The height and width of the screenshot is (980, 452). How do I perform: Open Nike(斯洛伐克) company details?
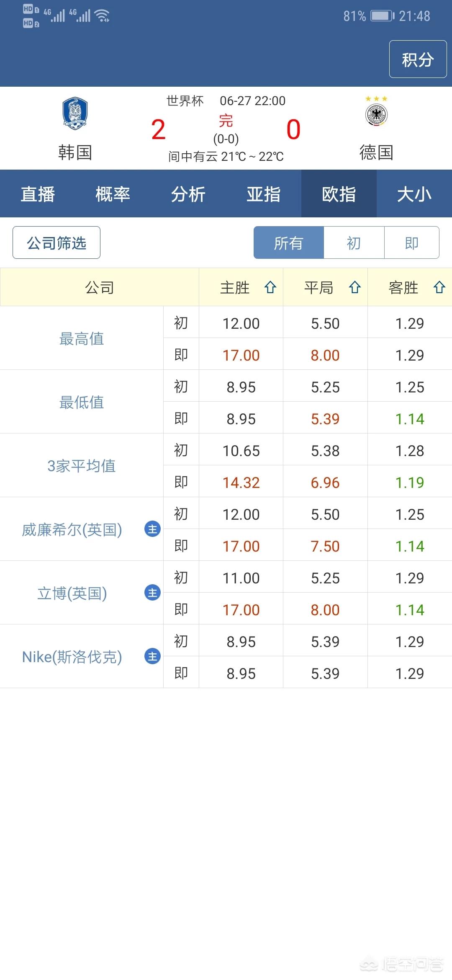72,657
